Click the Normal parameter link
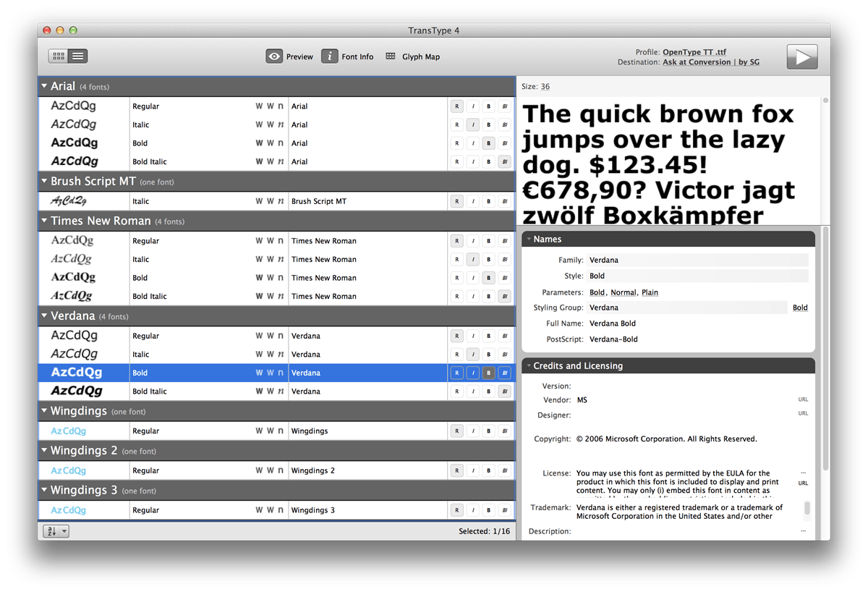 pyautogui.click(x=624, y=292)
